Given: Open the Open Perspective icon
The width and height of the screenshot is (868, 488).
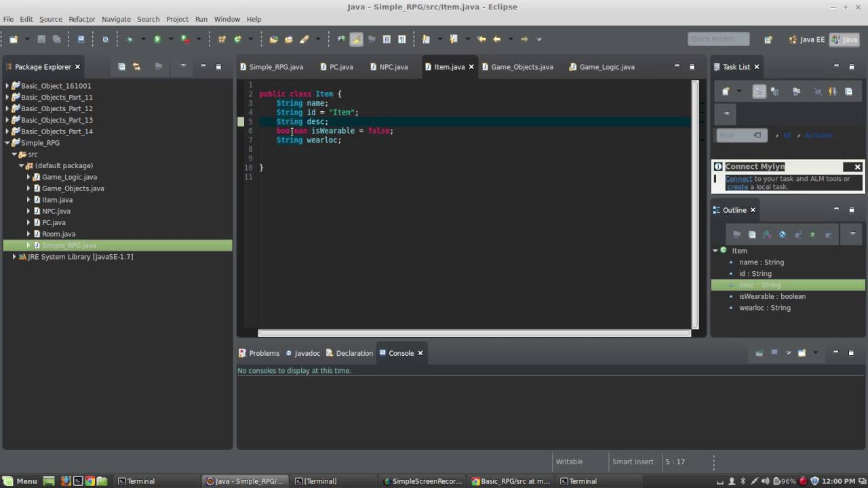Looking at the screenshot, I should click(768, 39).
